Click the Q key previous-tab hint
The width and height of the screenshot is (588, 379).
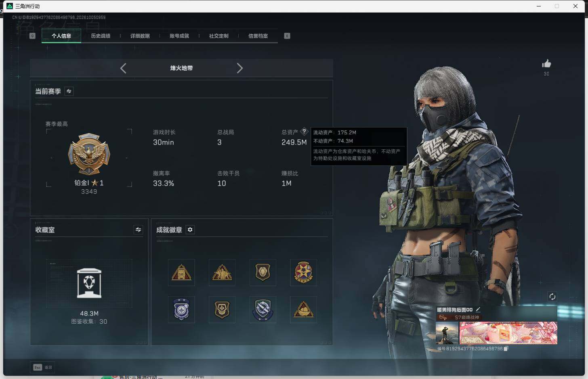33,36
